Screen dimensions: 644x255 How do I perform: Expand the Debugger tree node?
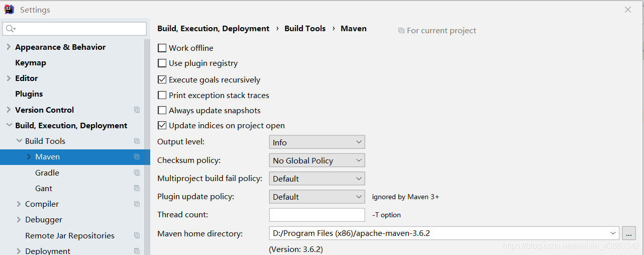click(x=19, y=219)
